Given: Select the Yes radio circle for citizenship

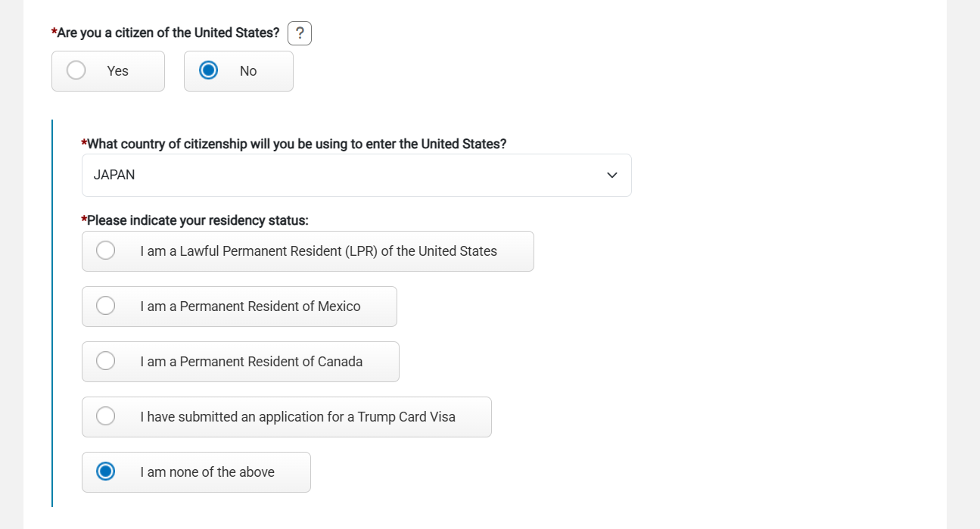Looking at the screenshot, I should (x=76, y=70).
